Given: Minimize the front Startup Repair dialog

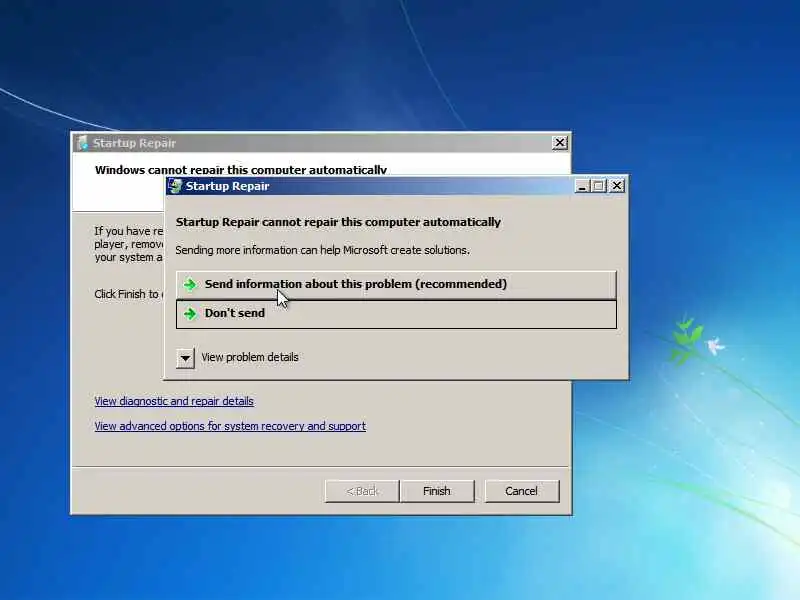Looking at the screenshot, I should (x=582, y=186).
